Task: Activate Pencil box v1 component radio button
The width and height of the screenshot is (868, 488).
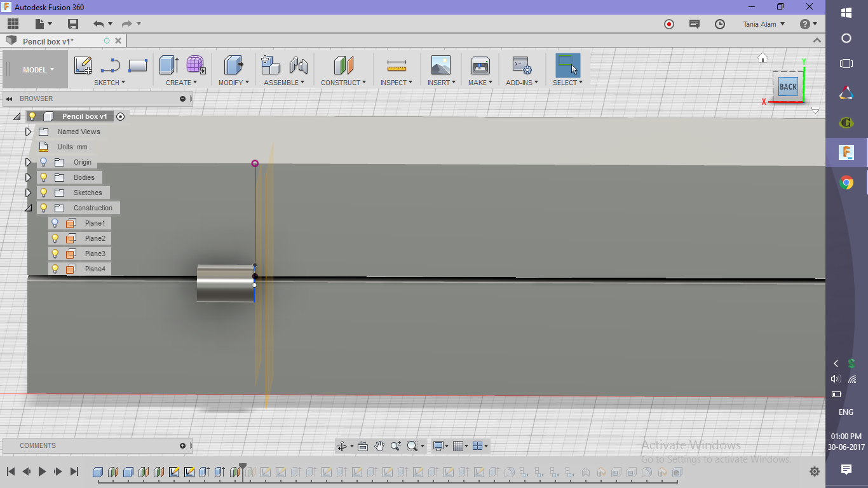Action: (x=121, y=116)
